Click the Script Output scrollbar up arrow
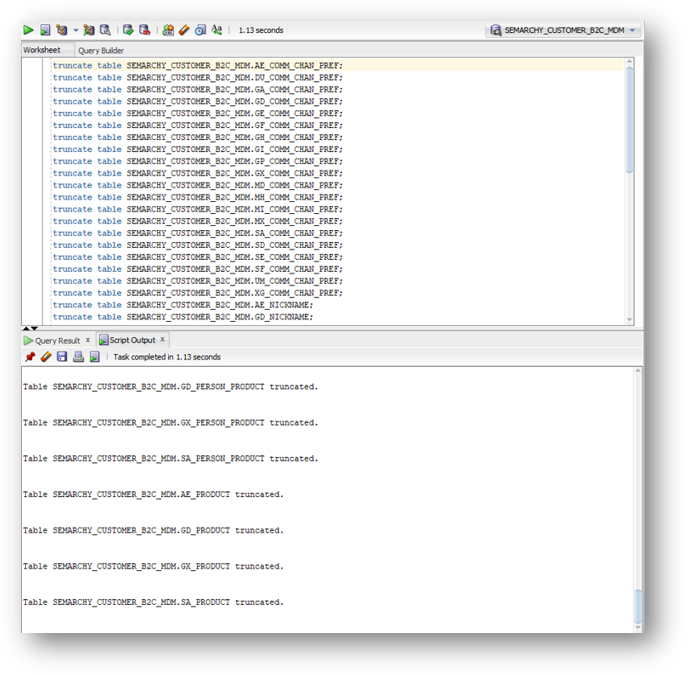Viewport: 687px width, 675px height. (638, 371)
